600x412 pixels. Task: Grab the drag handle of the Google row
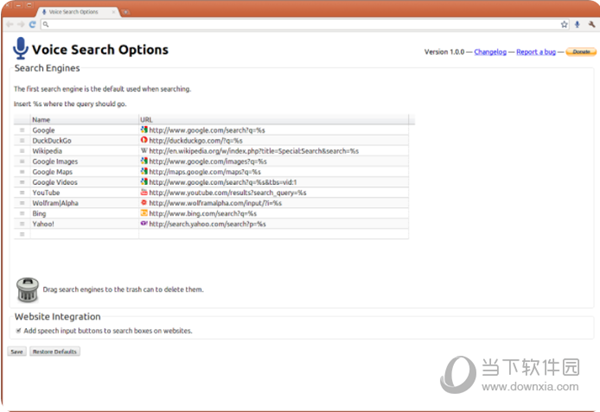(x=22, y=130)
